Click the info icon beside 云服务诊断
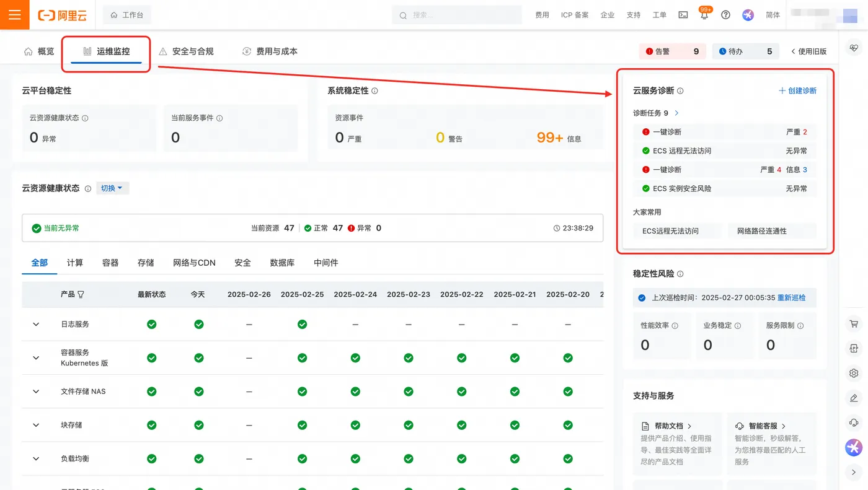Screen dimensions: 868x490 click(x=680, y=91)
